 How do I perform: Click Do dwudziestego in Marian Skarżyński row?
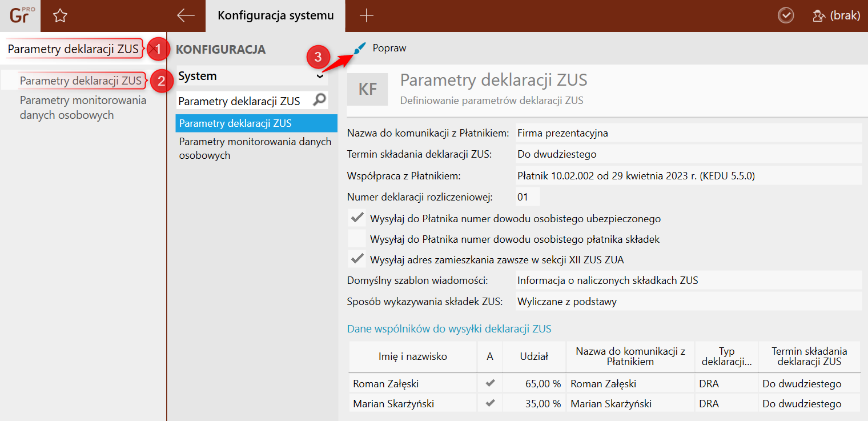[810, 404]
